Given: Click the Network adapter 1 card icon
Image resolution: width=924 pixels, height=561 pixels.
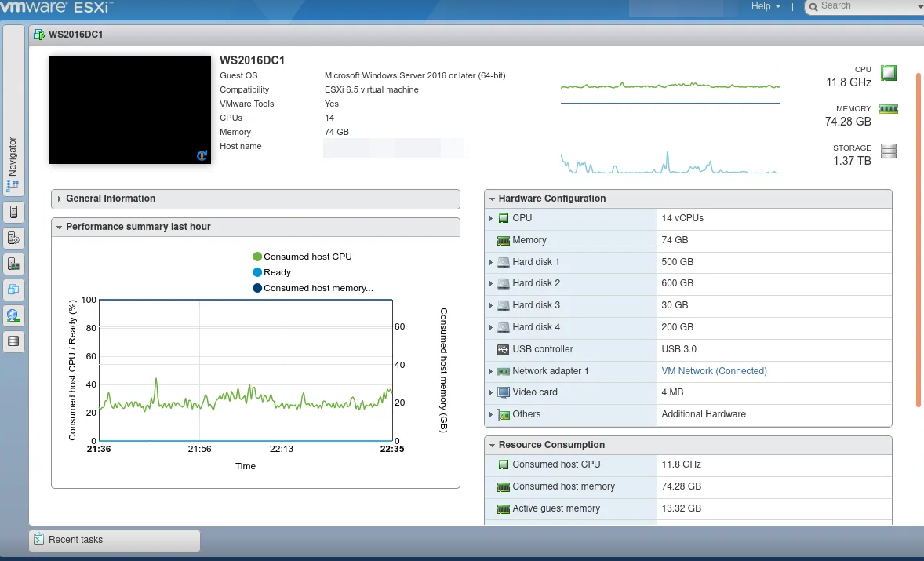Looking at the screenshot, I should click(504, 371).
